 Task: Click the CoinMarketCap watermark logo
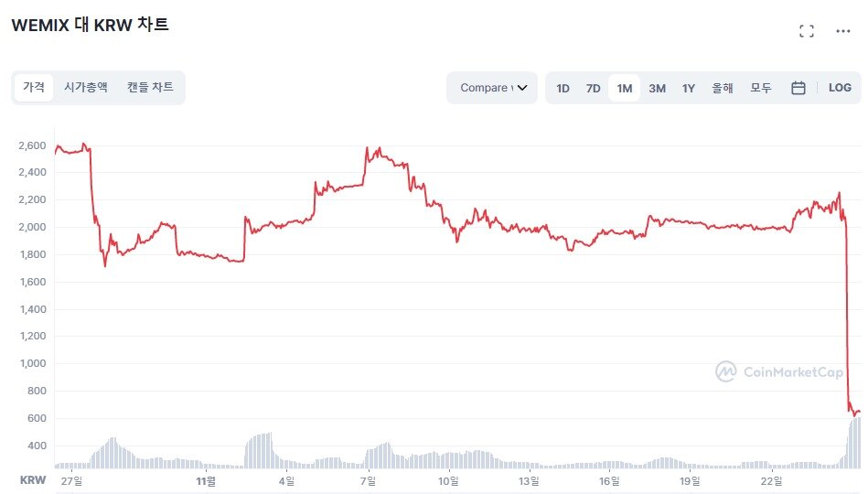click(766, 371)
